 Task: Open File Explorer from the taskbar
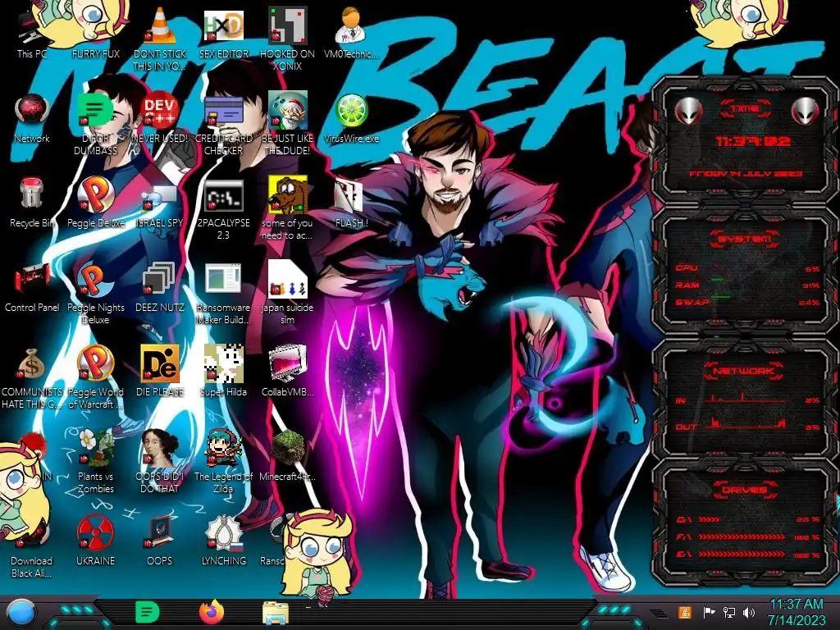(276, 613)
